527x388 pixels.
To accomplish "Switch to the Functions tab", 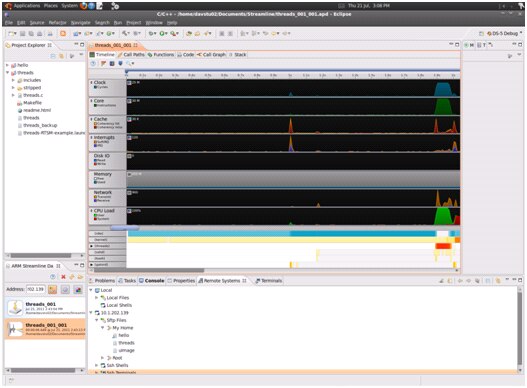I will pos(161,54).
